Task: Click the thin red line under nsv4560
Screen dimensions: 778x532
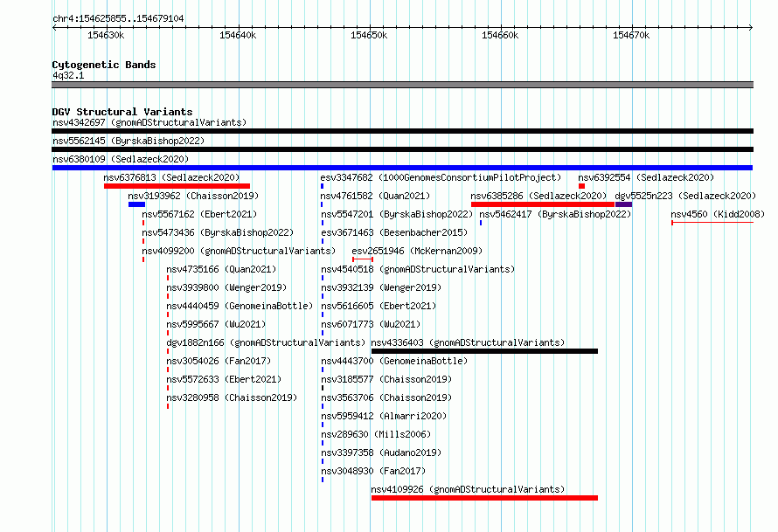Action: (712, 223)
